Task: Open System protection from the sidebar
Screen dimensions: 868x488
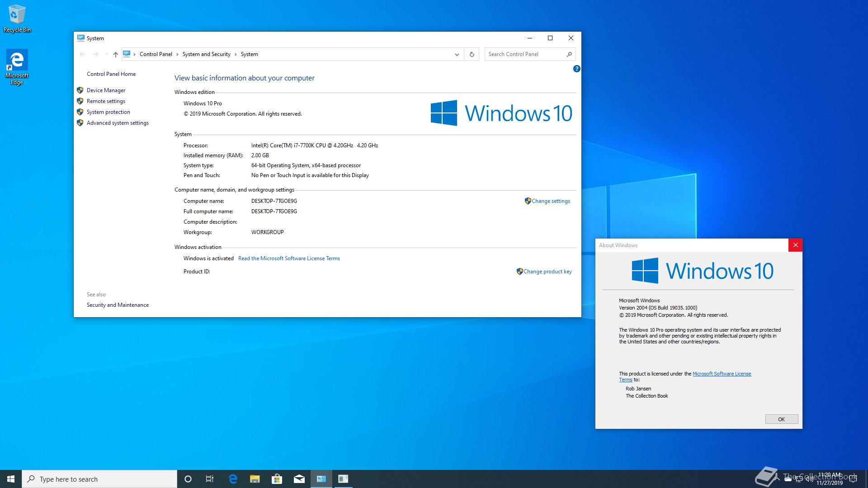Action: coord(108,112)
